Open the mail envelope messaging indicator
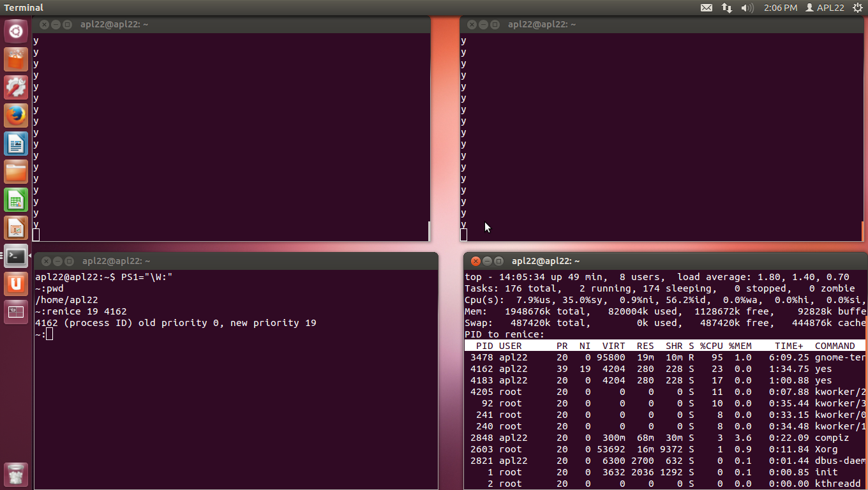868x490 pixels. (x=707, y=8)
